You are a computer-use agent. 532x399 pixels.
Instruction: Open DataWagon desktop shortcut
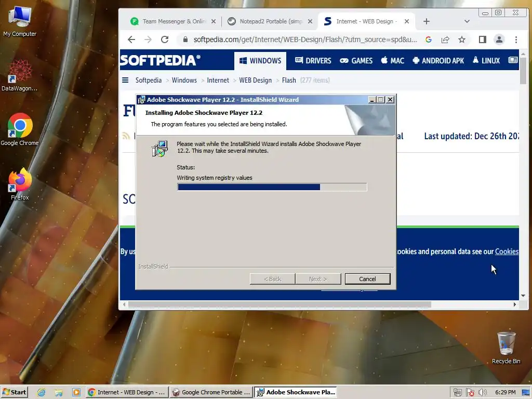tap(20, 76)
